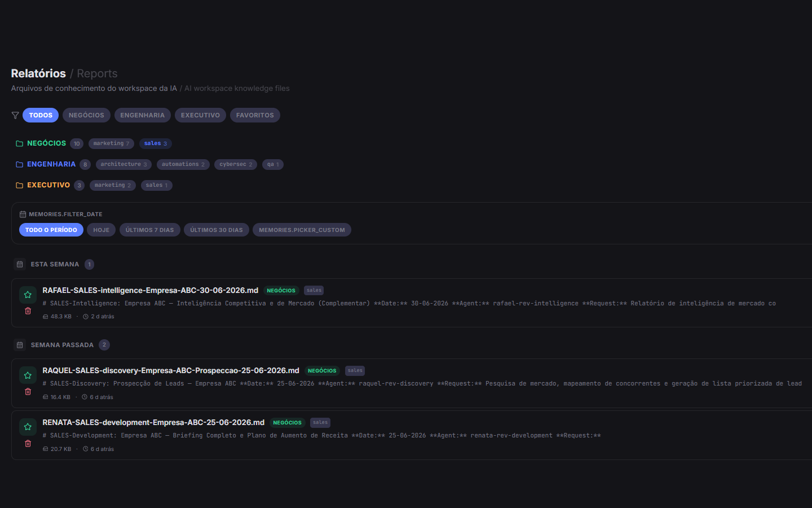Collapse the SEMANA PASSADA group
The height and width of the screenshot is (508, 812).
pos(62,345)
